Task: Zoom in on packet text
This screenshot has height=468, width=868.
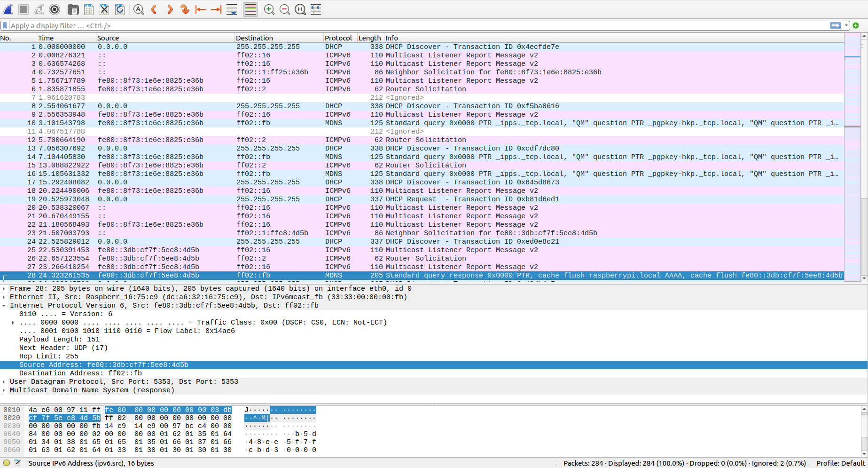Action: coord(269,9)
